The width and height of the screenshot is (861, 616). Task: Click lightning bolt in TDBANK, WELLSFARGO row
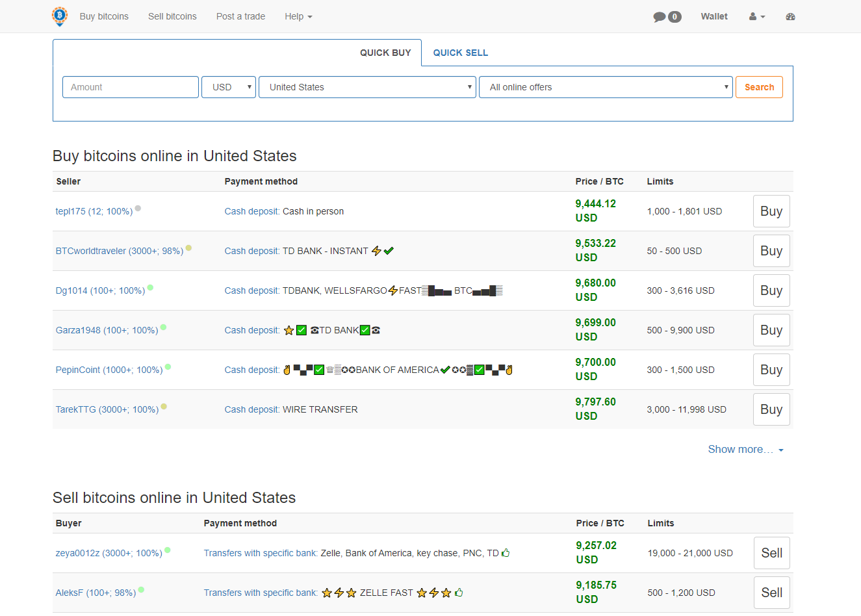click(393, 290)
